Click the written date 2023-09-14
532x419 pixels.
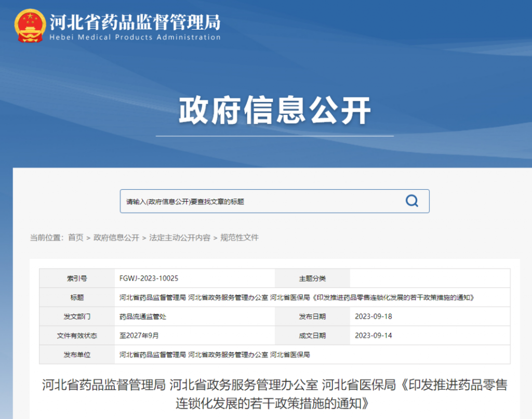tap(374, 335)
